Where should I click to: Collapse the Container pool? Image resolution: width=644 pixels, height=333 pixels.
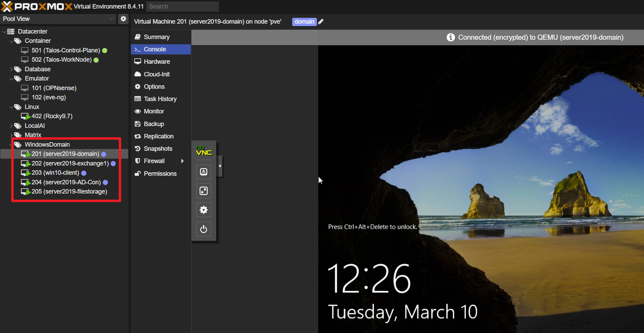11,41
